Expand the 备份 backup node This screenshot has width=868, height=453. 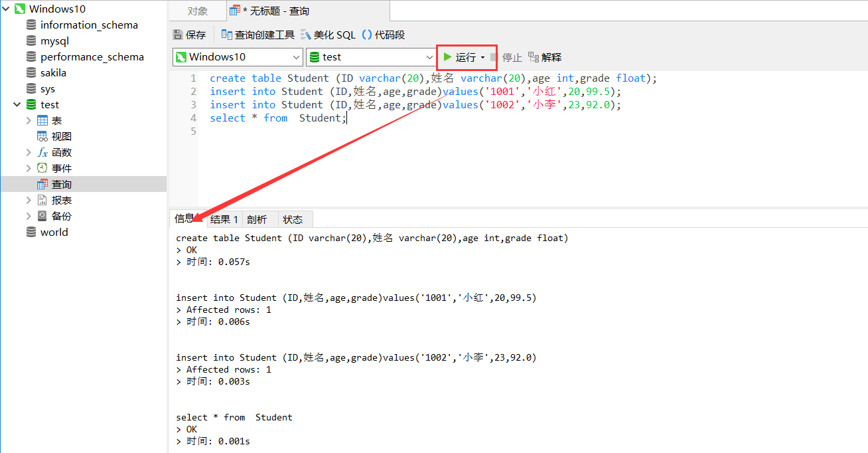29,217
